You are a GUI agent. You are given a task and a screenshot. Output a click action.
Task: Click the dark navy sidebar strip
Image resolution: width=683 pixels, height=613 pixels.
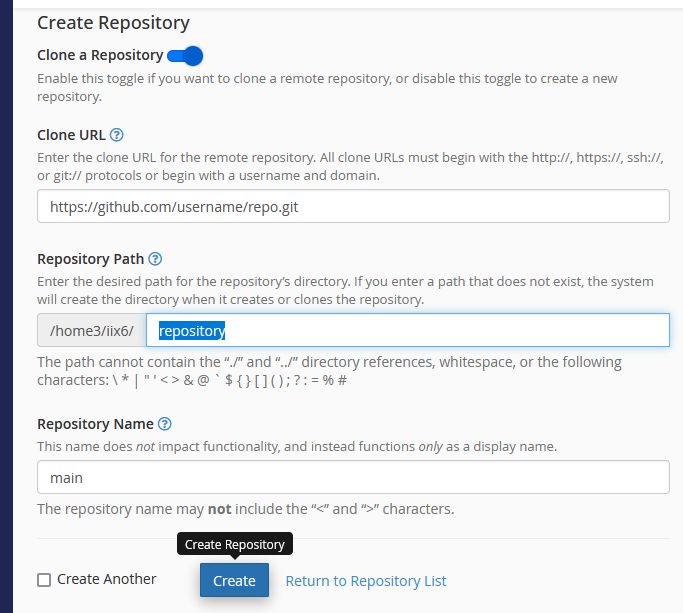6,300
